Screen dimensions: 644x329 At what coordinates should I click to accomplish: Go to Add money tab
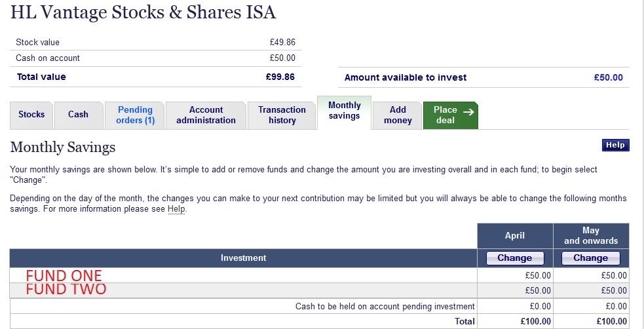(398, 115)
